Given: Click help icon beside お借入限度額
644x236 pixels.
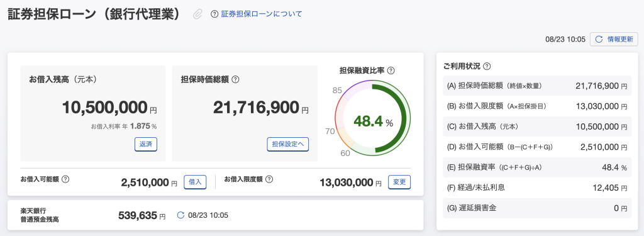Looking at the screenshot, I should pyautogui.click(x=269, y=179).
